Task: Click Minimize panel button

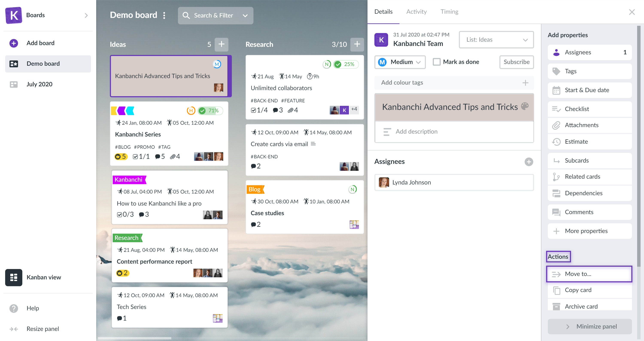Action: (589, 326)
